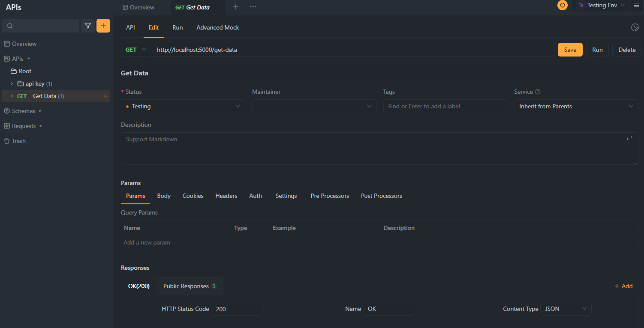Add a new tab with plus icon
Screen dimensions: 644x328
(x=235, y=7)
